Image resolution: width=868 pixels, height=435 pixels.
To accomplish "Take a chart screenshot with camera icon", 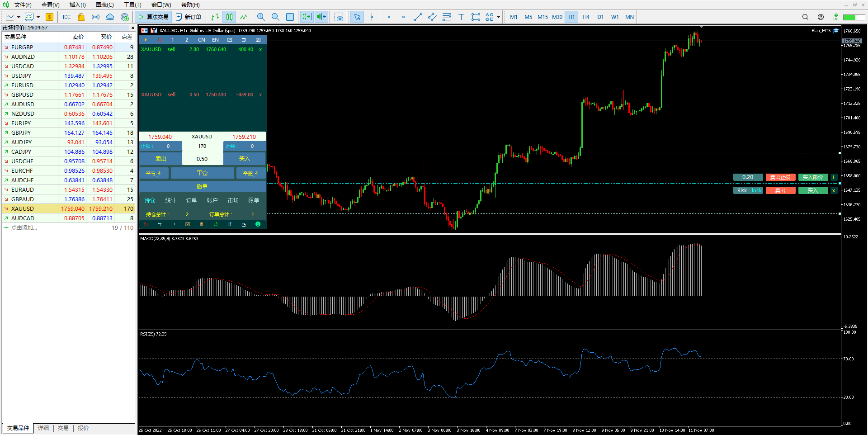I will pyautogui.click(x=339, y=17).
